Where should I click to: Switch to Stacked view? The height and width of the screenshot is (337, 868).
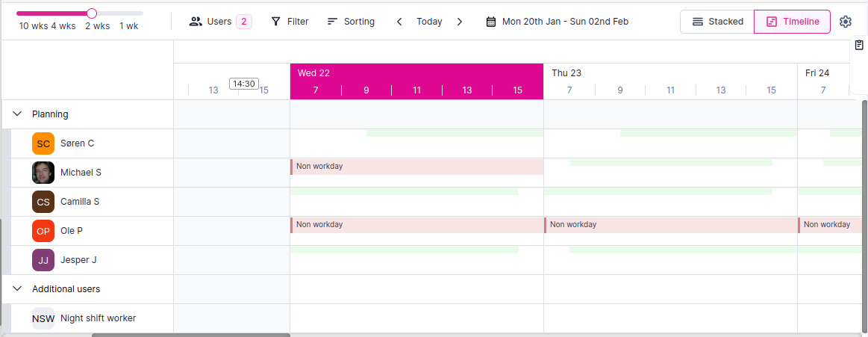tap(717, 22)
